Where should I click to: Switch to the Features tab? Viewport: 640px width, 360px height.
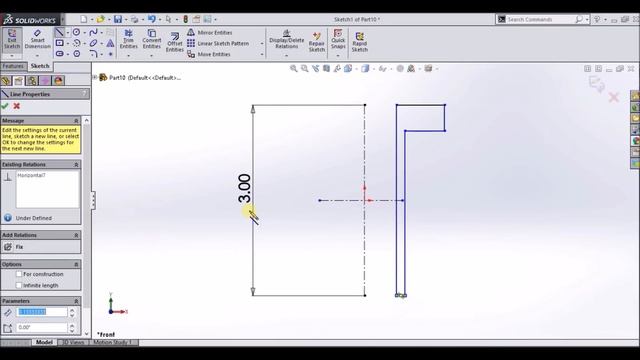[x=13, y=66]
